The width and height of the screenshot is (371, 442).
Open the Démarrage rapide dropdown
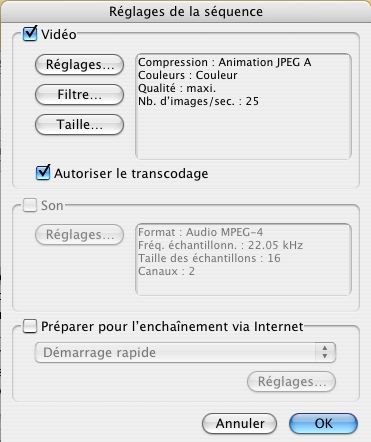click(185, 352)
